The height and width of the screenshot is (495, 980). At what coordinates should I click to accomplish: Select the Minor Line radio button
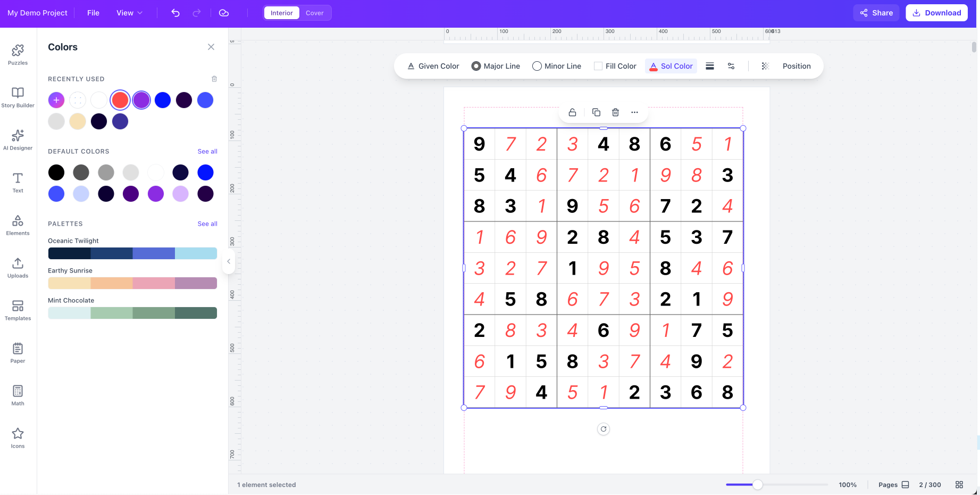click(x=537, y=66)
